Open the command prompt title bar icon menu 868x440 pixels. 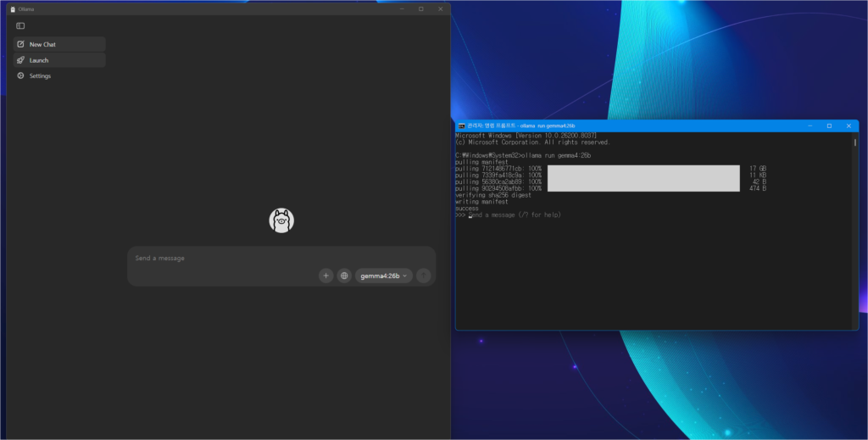[461, 125]
